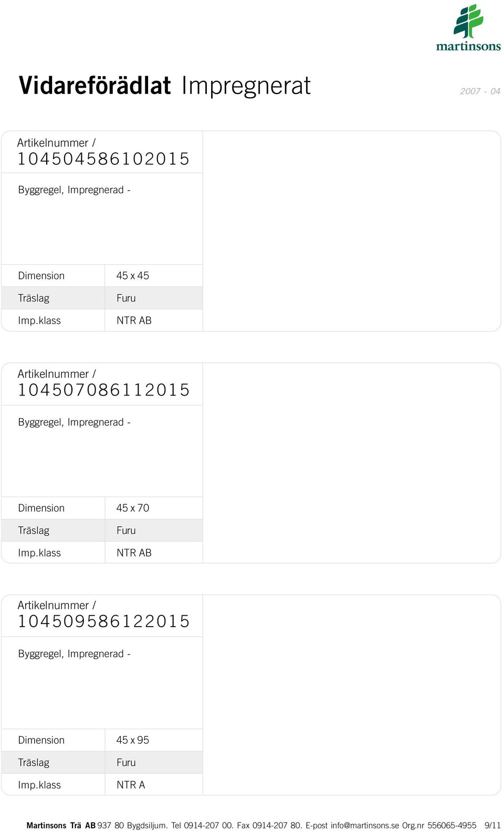Select article number 104509586122015

103,621
